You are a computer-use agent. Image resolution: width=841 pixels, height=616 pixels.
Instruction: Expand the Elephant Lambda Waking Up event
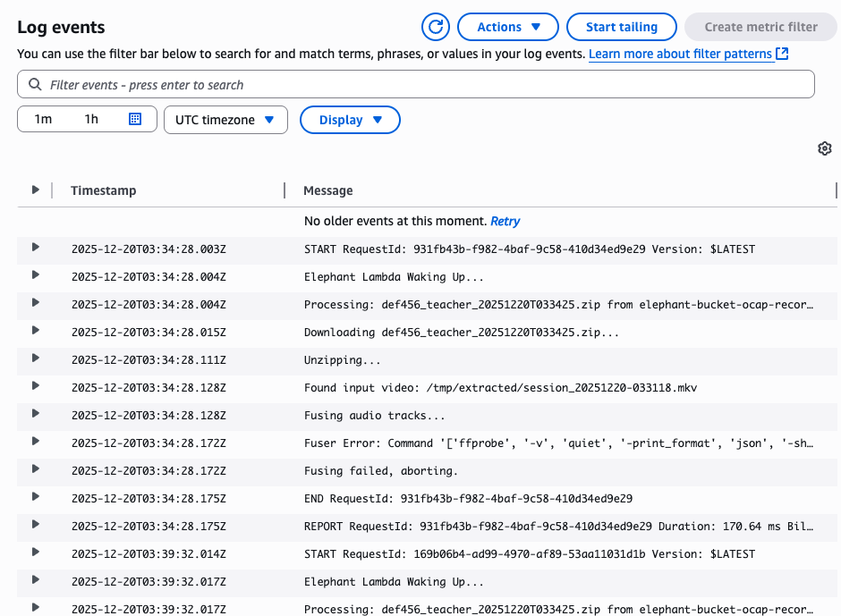[x=35, y=277]
